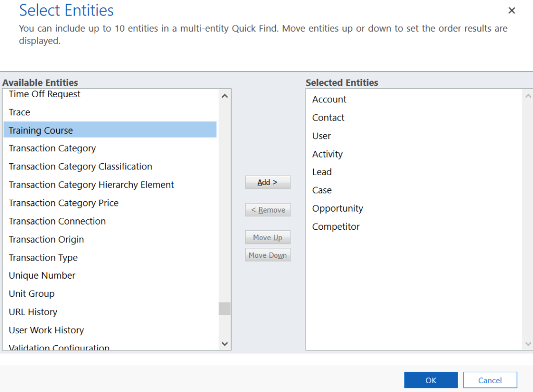Confirm selection with OK
Viewport: 533px width, 392px height.
pos(430,380)
